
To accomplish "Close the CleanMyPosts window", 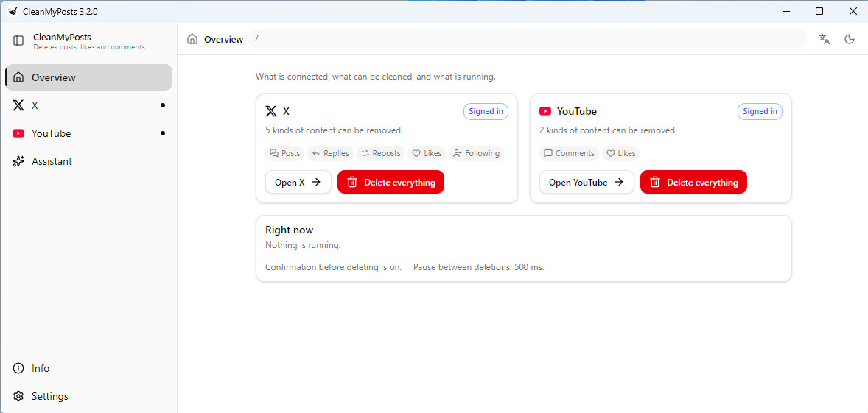I will point(852,11).
